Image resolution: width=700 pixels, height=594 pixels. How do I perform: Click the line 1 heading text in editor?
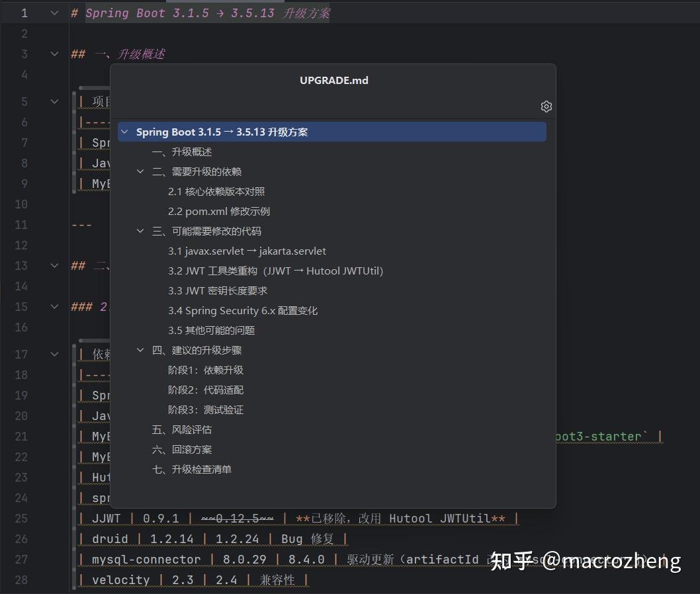pyautogui.click(x=208, y=13)
